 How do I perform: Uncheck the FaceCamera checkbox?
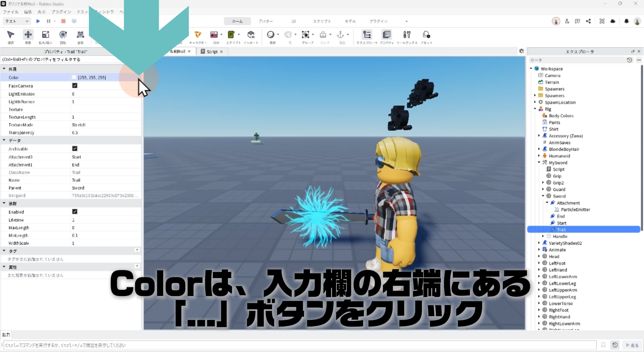(x=75, y=86)
